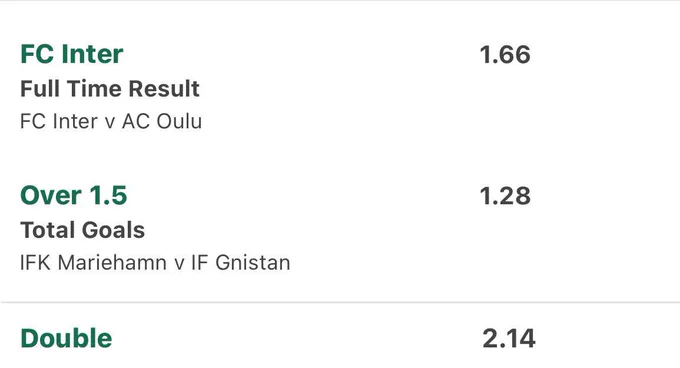Open the FC Inter v AC Oulu fixture
This screenshot has height=368, width=680.
pos(111,121)
